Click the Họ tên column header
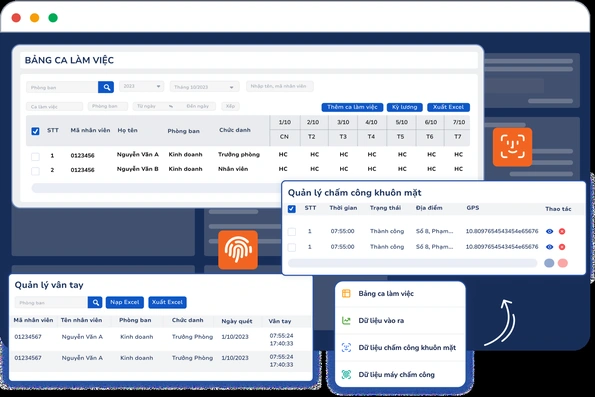The image size is (595, 397). click(x=128, y=130)
